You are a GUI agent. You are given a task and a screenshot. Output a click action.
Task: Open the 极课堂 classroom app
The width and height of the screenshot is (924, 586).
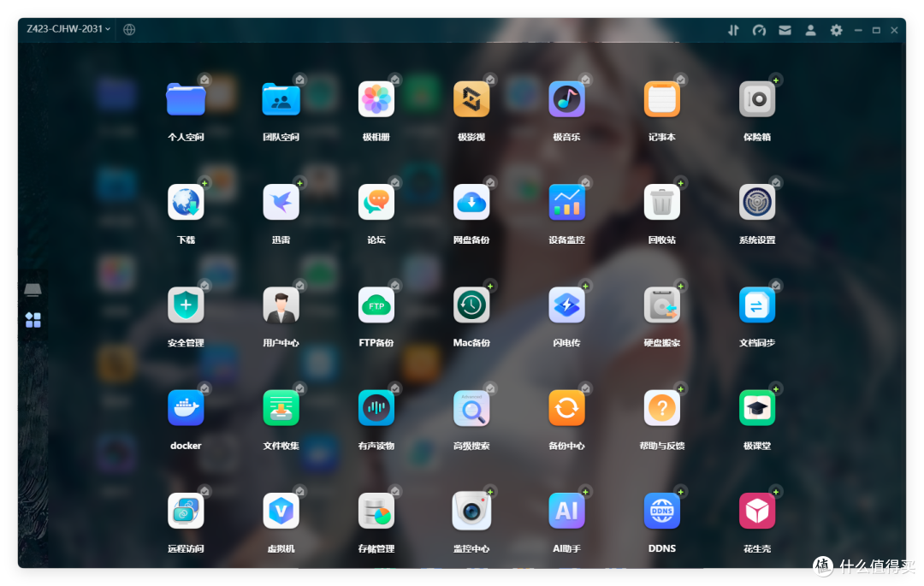point(757,407)
